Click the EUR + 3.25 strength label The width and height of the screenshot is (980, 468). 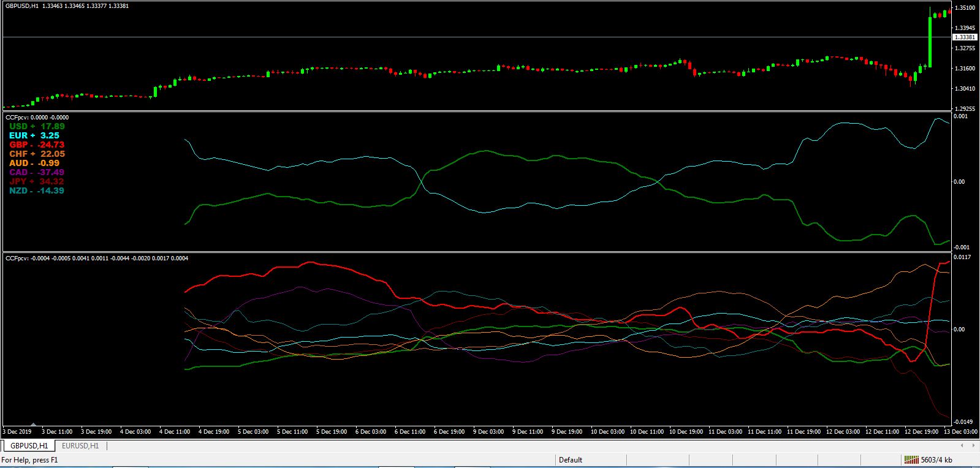pos(34,135)
